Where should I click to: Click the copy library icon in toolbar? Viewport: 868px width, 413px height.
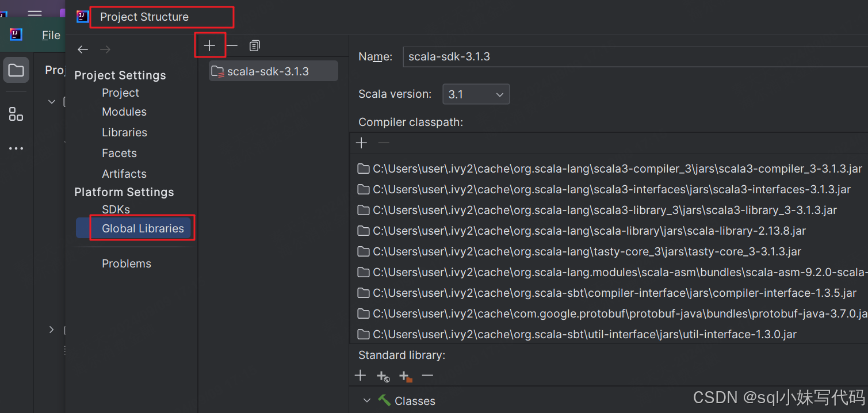click(x=254, y=45)
